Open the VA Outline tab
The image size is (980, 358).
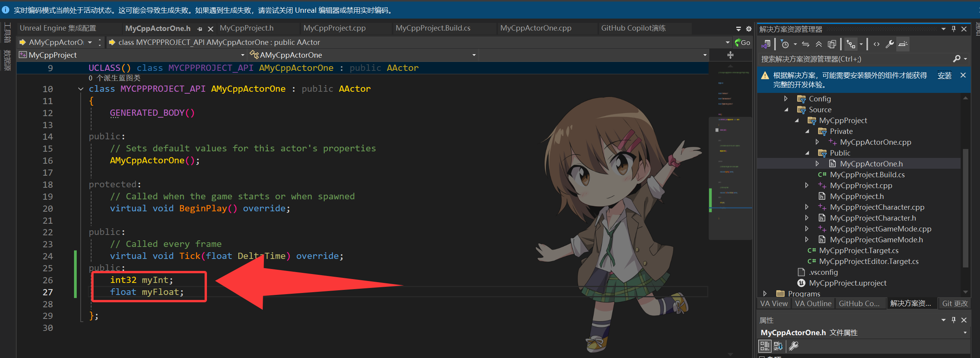click(813, 303)
